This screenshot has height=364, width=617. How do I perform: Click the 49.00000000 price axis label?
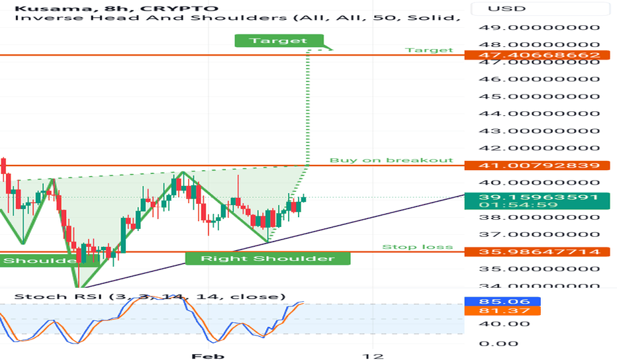[x=540, y=28]
